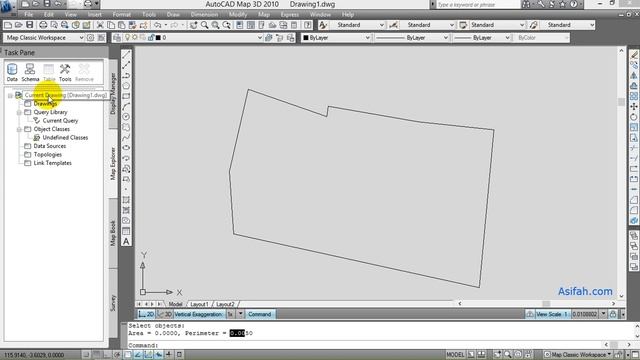Select the Move tool in Modify toolbar
The image size is (640, 360).
pyautogui.click(x=634, y=107)
